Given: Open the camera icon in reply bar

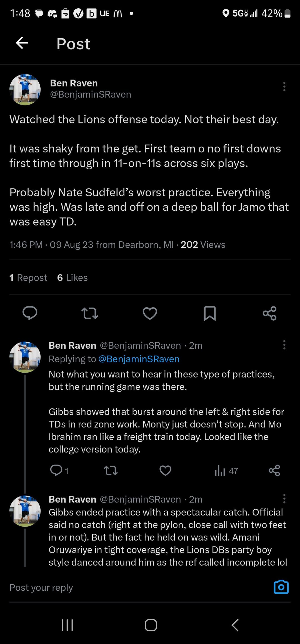Looking at the screenshot, I should click(281, 587).
